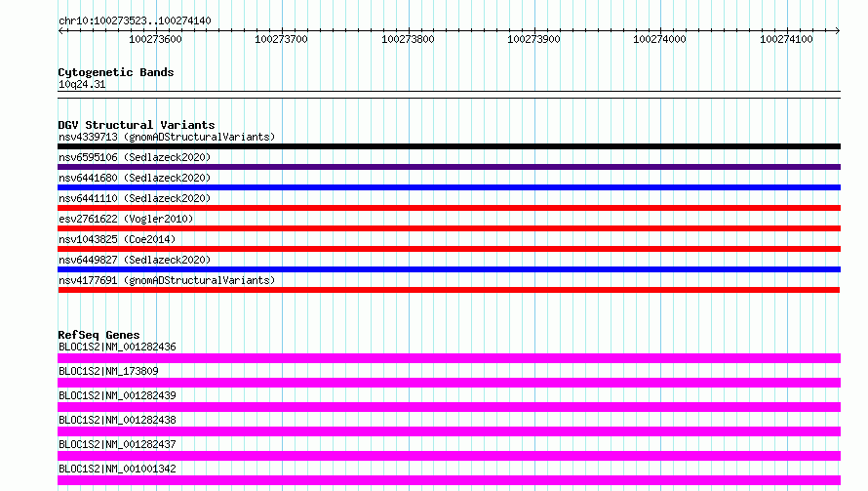This screenshot has height=491, width=868.
Task: Click the cytogenetic band 10q24.31 bar
Action: click(x=449, y=95)
